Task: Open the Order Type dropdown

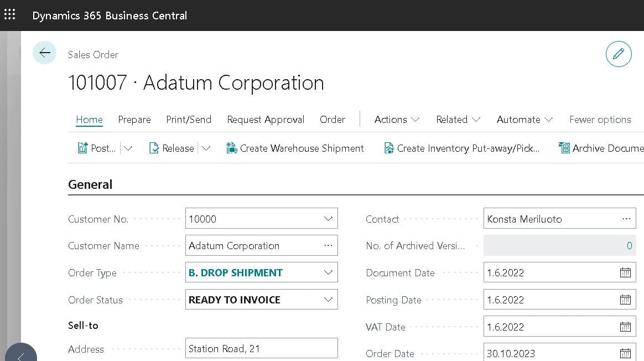Action: (x=328, y=272)
